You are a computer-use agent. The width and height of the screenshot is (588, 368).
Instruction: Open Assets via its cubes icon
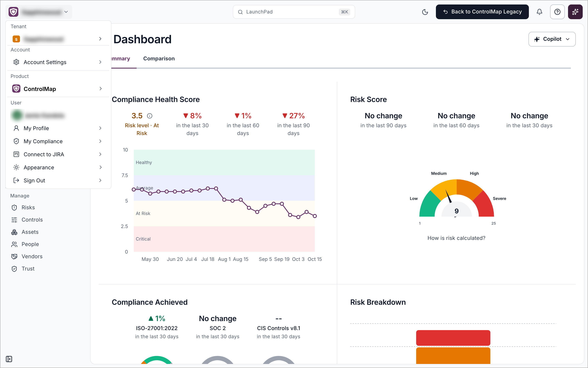[x=14, y=232]
